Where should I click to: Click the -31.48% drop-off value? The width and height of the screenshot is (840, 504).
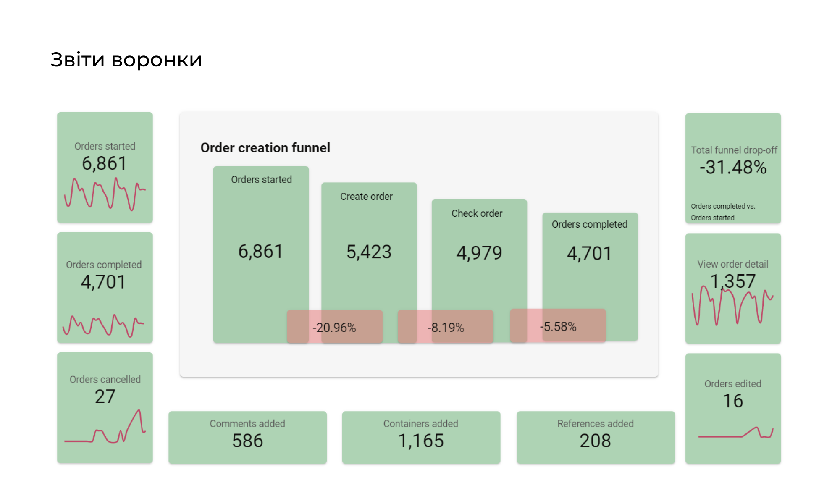click(x=733, y=167)
